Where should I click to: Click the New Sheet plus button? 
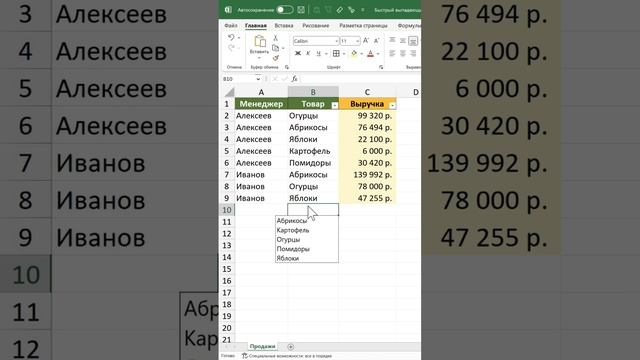pyautogui.click(x=291, y=347)
